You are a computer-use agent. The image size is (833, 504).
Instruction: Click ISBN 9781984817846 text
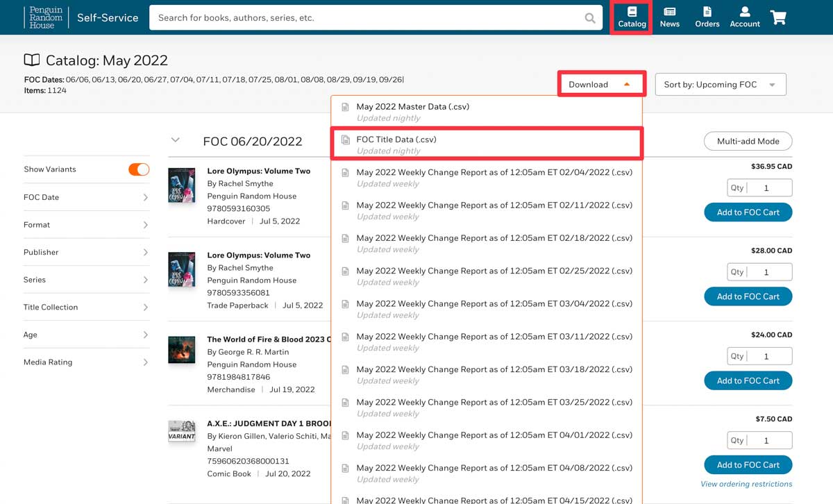239,377
